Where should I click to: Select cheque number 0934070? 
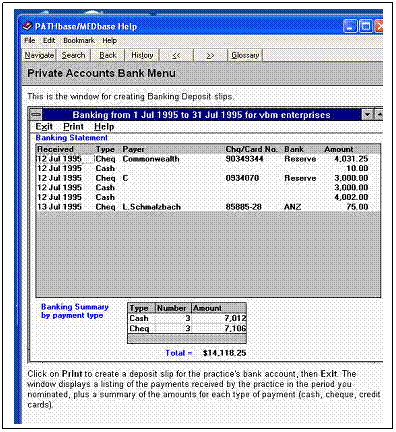[x=242, y=178]
